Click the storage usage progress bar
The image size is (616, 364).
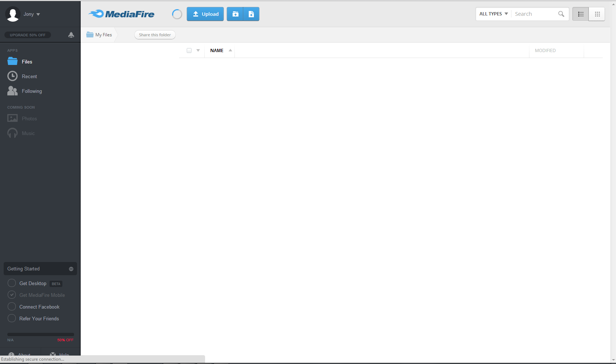[x=41, y=335]
